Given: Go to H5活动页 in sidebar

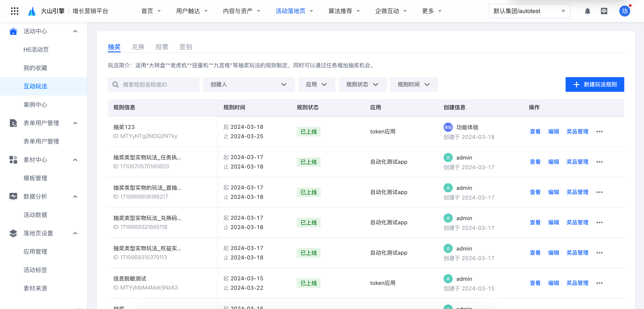Looking at the screenshot, I should (36, 50).
